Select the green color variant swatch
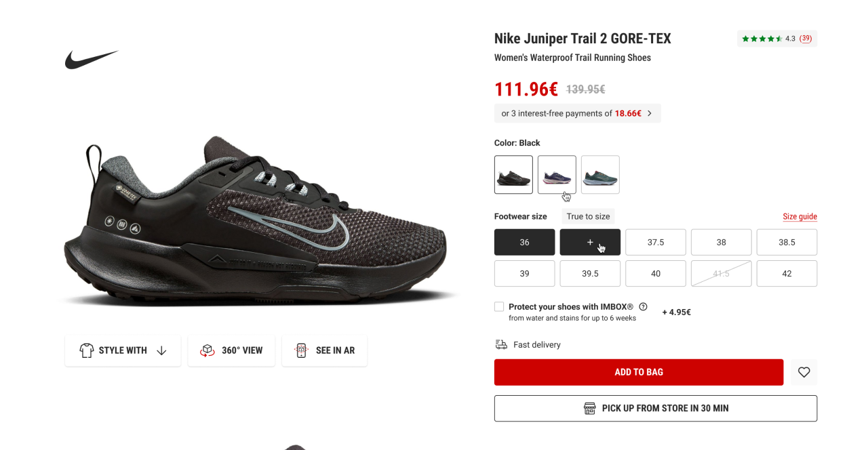This screenshot has width=868, height=450. click(x=600, y=175)
